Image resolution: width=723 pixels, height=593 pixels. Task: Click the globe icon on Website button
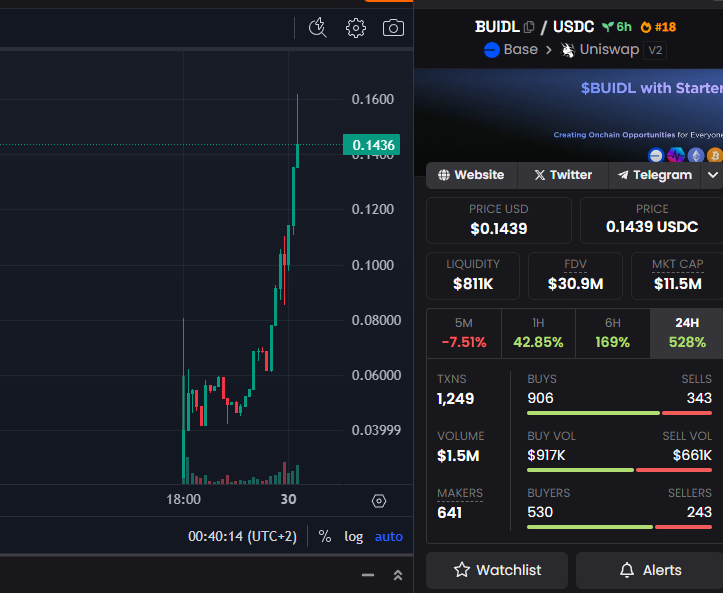coord(444,175)
